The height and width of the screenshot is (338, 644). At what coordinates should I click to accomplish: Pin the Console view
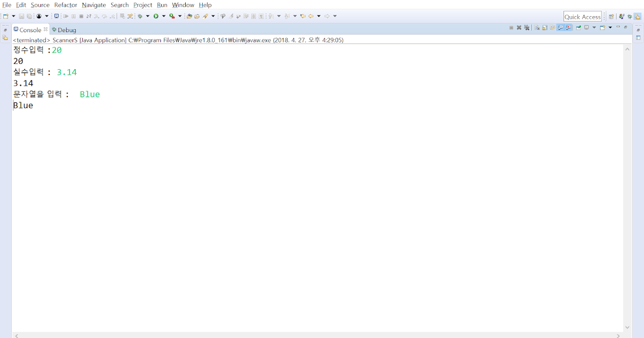pos(578,27)
